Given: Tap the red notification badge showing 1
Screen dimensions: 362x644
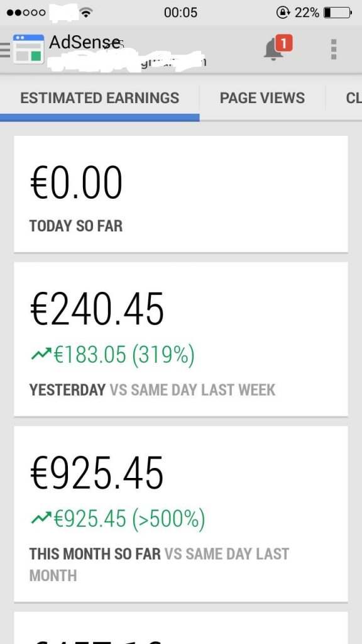Looking at the screenshot, I should pyautogui.click(x=284, y=43).
